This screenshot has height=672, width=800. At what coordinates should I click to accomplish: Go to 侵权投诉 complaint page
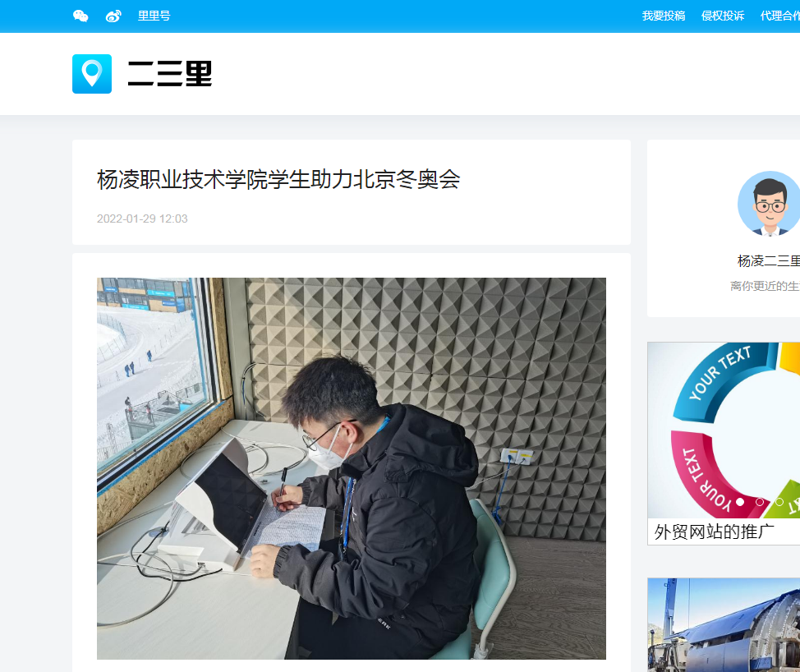click(x=723, y=16)
